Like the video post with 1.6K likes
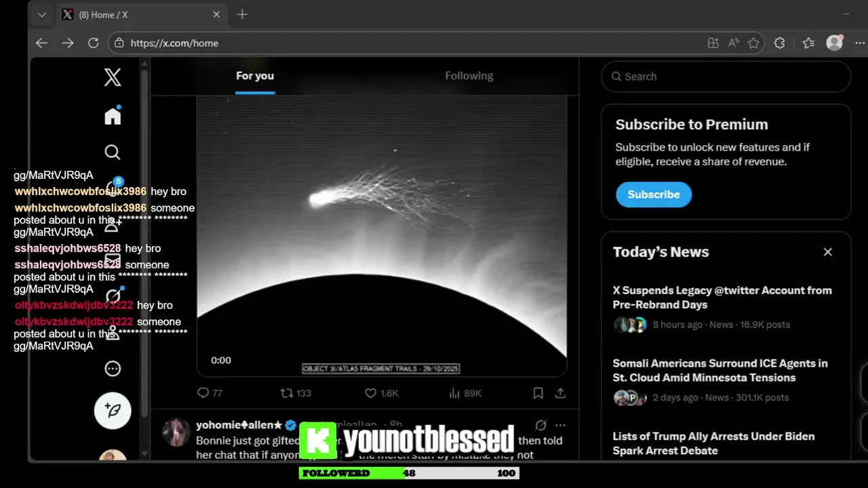Screen dimensions: 868x488 (x=381, y=393)
